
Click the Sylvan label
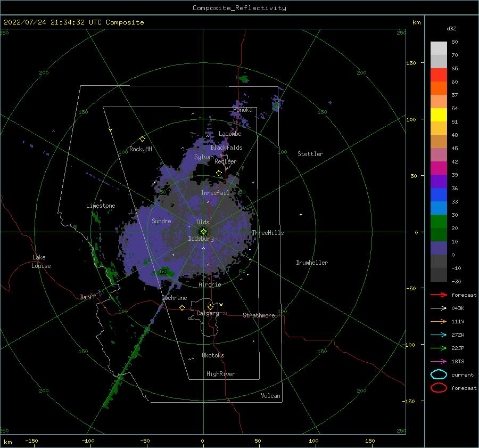(x=204, y=157)
